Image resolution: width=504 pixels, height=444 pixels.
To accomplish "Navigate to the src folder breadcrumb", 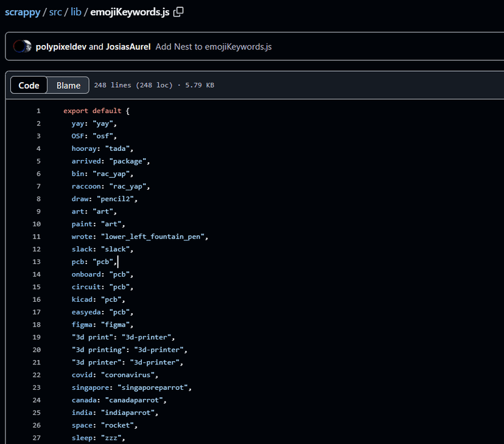I will pos(56,12).
